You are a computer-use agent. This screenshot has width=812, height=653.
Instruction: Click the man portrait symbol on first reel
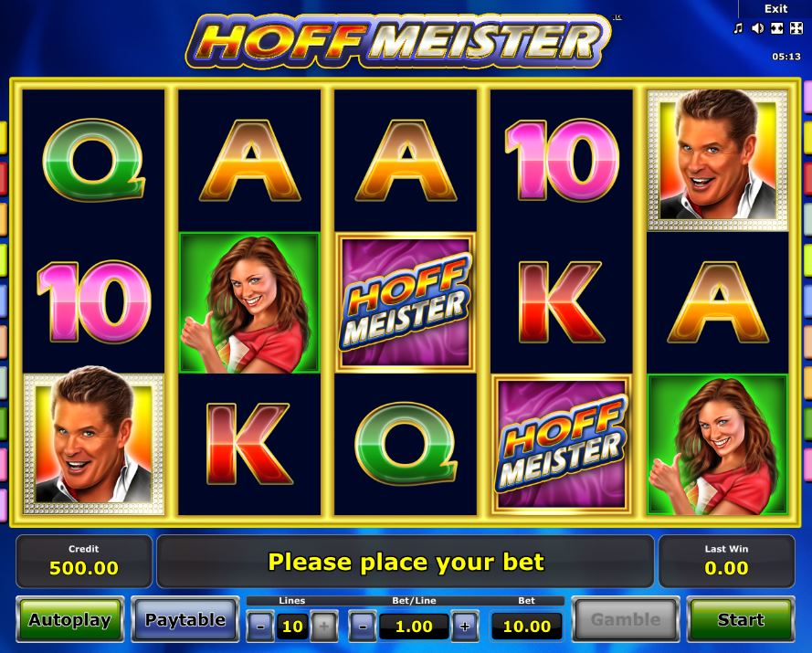(94, 444)
